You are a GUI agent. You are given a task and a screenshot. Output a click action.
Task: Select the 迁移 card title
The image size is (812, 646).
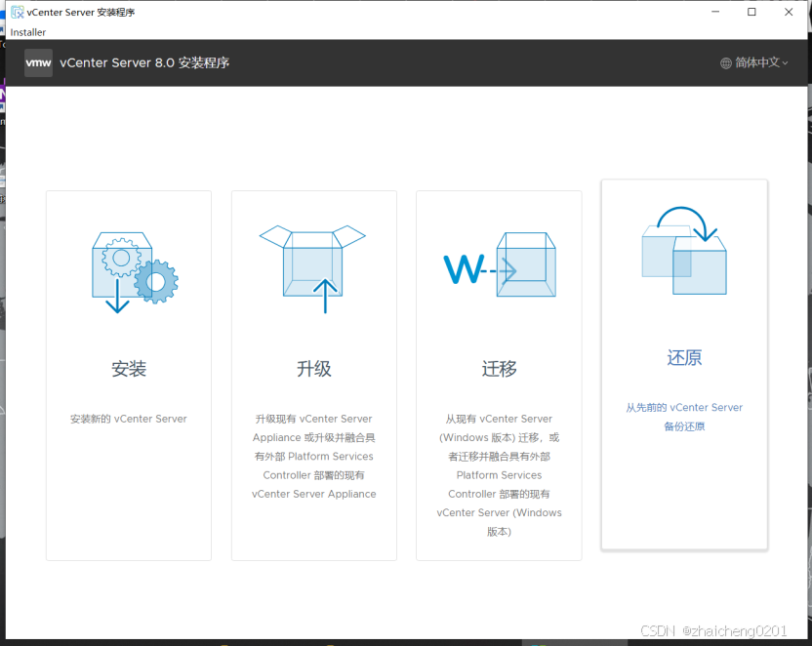(x=500, y=369)
